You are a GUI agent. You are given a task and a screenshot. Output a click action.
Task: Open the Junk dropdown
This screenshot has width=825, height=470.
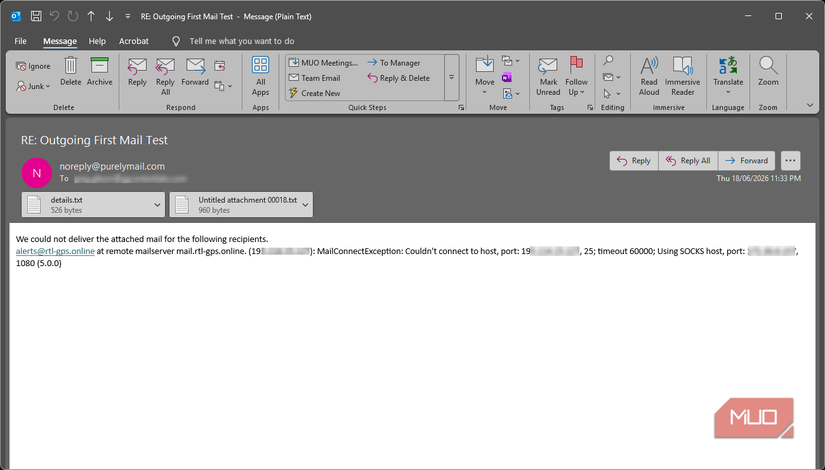[33, 86]
